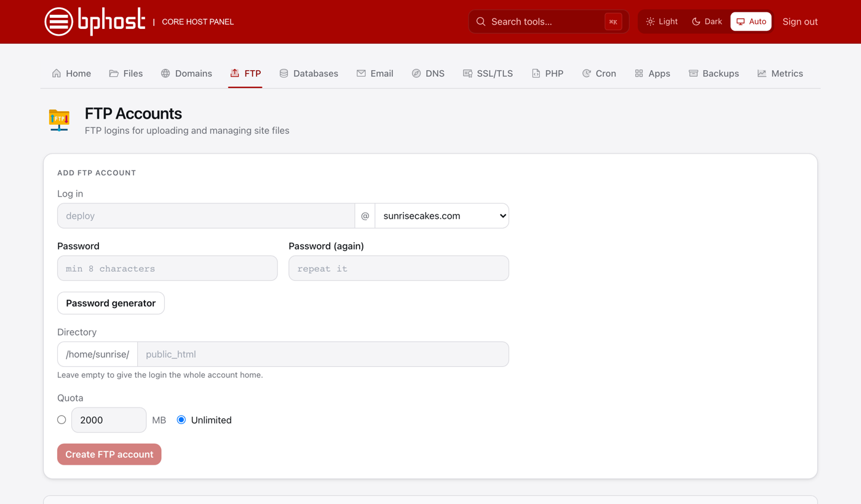Open the DNS tab
Screen dimensions: 861x504
pos(428,73)
